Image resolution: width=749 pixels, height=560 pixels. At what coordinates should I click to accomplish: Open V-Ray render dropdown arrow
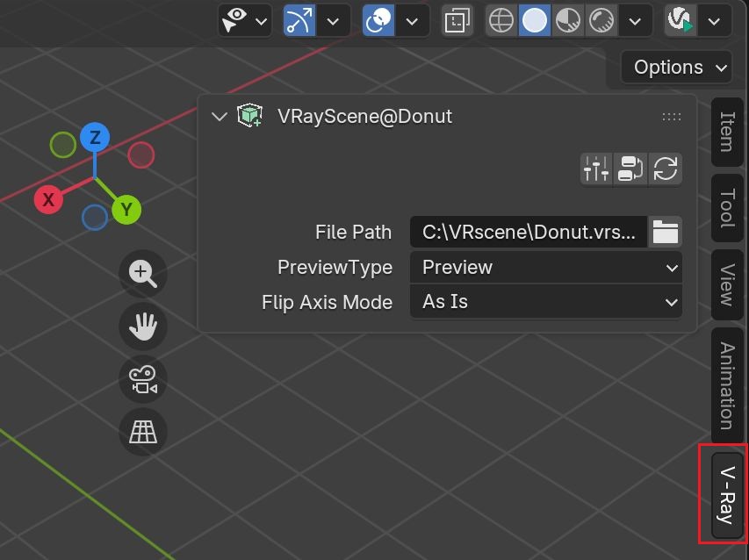[714, 21]
